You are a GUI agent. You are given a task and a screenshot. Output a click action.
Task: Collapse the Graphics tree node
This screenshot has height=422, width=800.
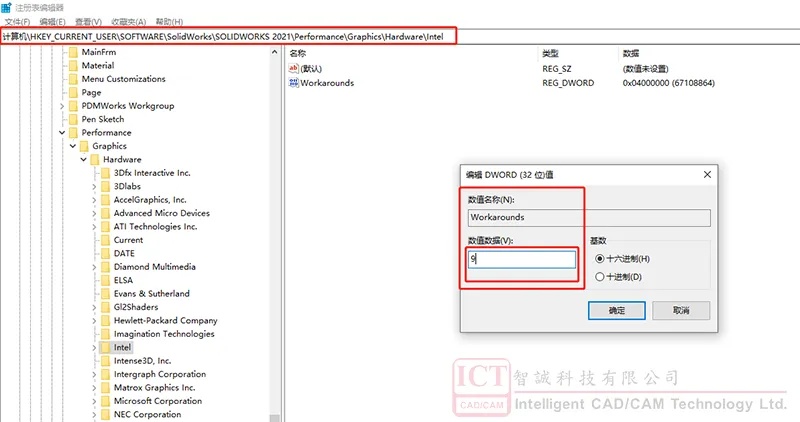click(x=73, y=146)
